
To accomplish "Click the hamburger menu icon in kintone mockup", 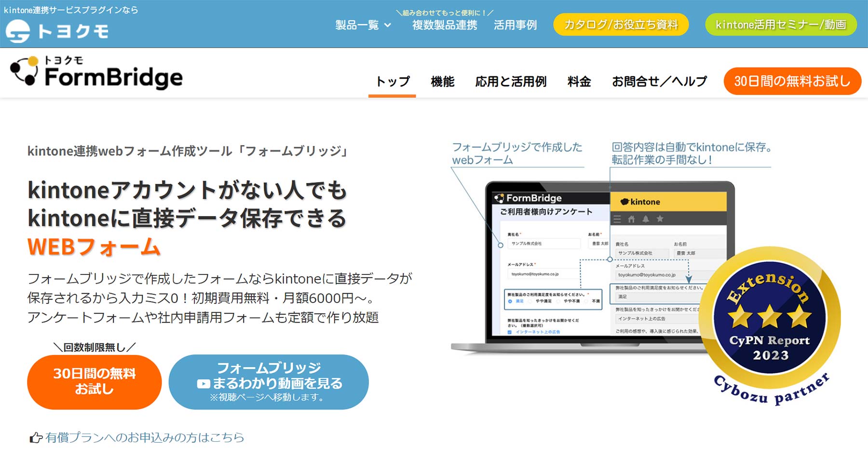I will (617, 219).
